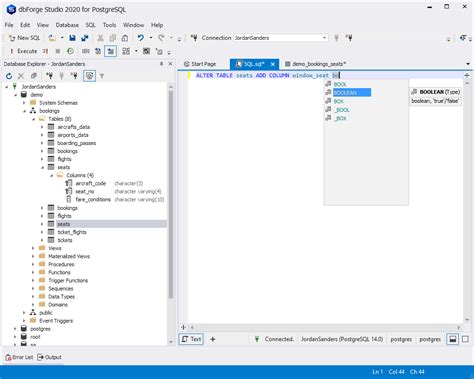Open the View menu
The width and height of the screenshot is (474, 379).
tap(43, 25)
